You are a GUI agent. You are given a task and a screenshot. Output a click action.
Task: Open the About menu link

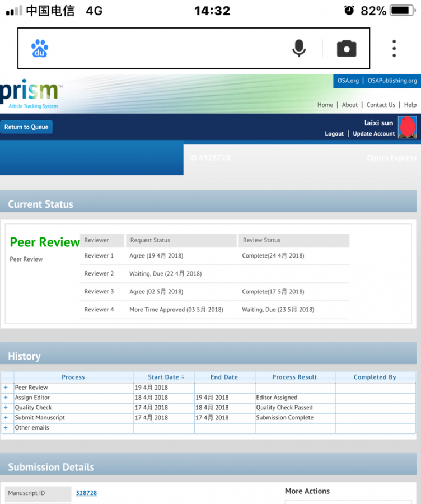coord(350,105)
